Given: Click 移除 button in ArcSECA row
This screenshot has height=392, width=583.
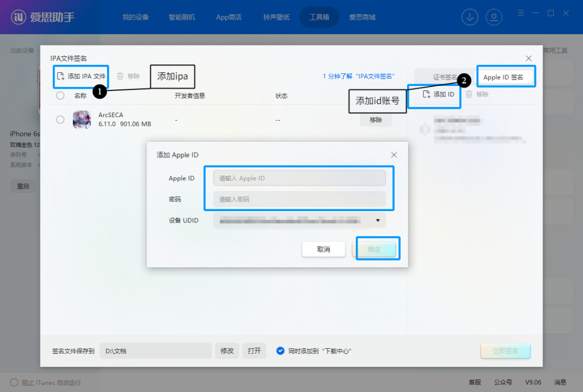Looking at the screenshot, I should click(376, 120).
